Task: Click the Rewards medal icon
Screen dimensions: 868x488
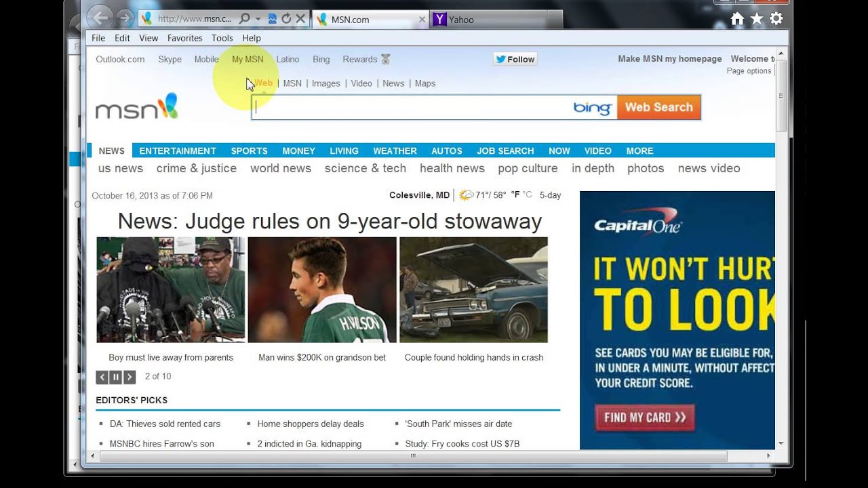Action: coord(385,60)
